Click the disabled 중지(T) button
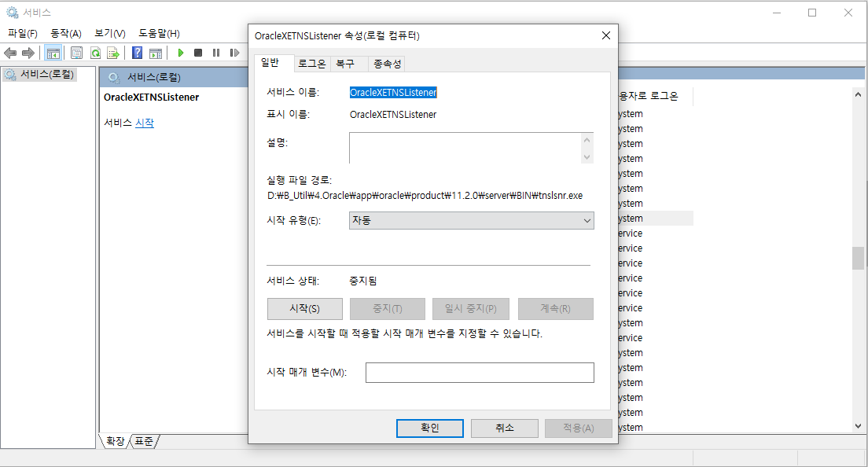The width and height of the screenshot is (868, 467). 388,309
